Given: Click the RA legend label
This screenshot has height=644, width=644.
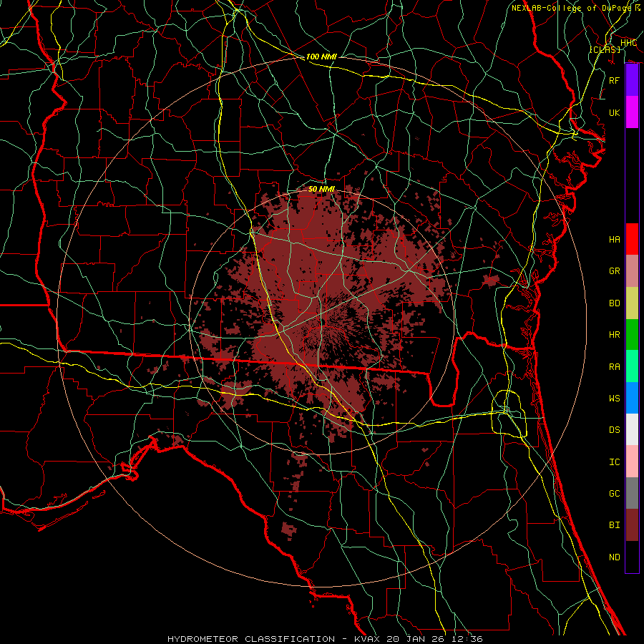Looking at the screenshot, I should [615, 367].
